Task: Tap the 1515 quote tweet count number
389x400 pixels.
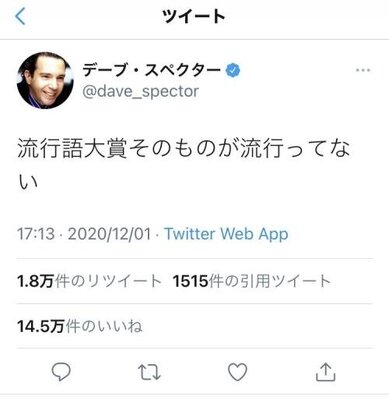Action: coord(190,281)
